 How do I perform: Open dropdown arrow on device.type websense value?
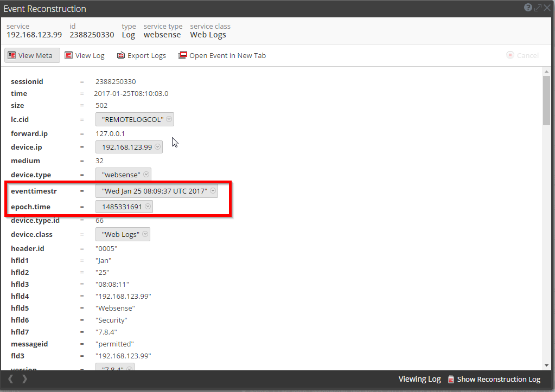click(x=146, y=175)
